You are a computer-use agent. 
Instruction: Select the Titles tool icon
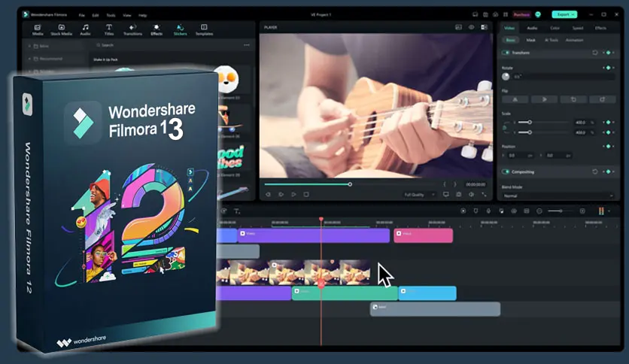[x=108, y=29]
